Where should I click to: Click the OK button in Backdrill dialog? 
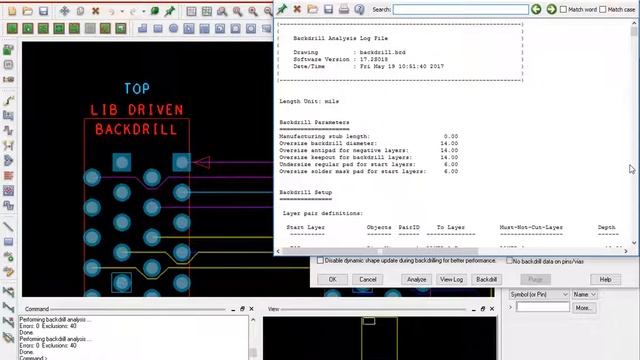(x=332, y=279)
